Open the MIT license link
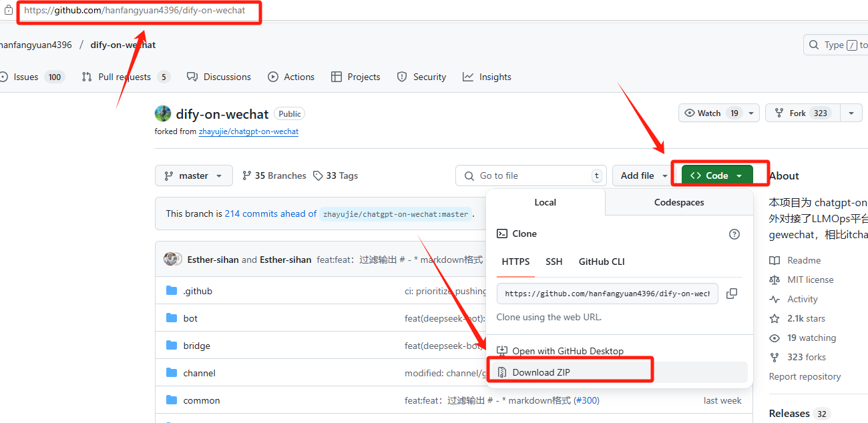868x423 pixels. (x=810, y=280)
